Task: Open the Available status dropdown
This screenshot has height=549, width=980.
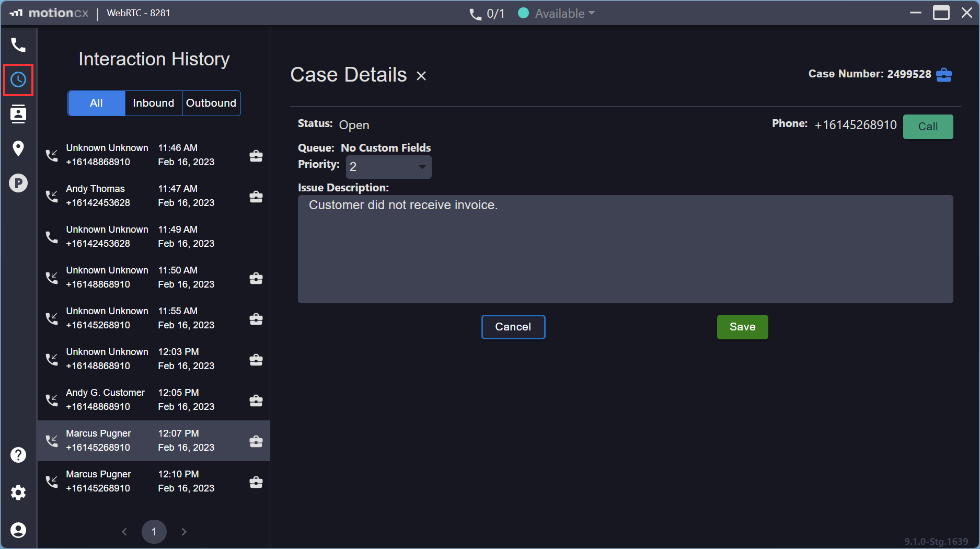Action: pyautogui.click(x=557, y=14)
